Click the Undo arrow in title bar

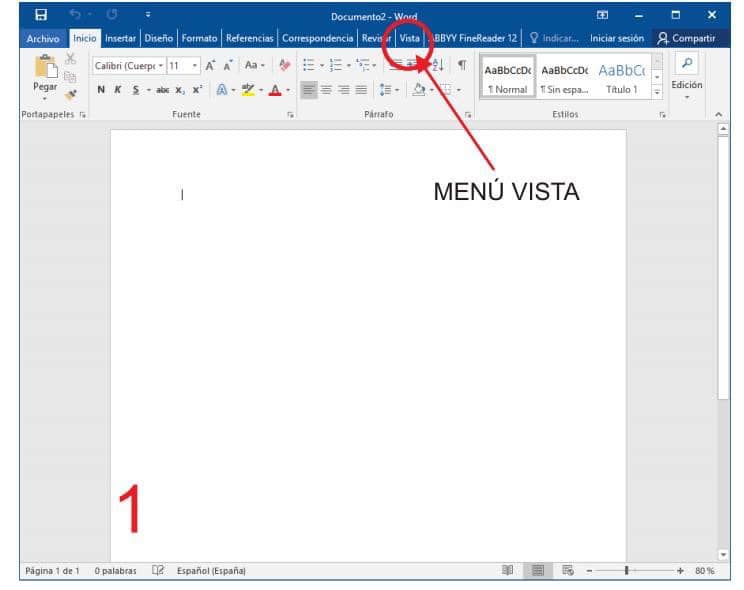click(x=74, y=14)
